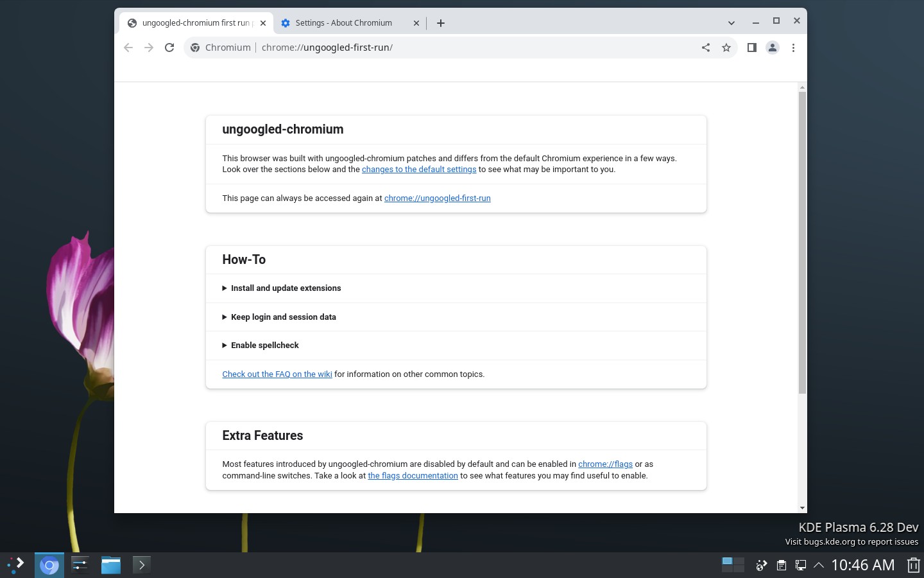Screen dimensions: 924x578
Task: Click the How-To heading
Action: tap(244, 259)
